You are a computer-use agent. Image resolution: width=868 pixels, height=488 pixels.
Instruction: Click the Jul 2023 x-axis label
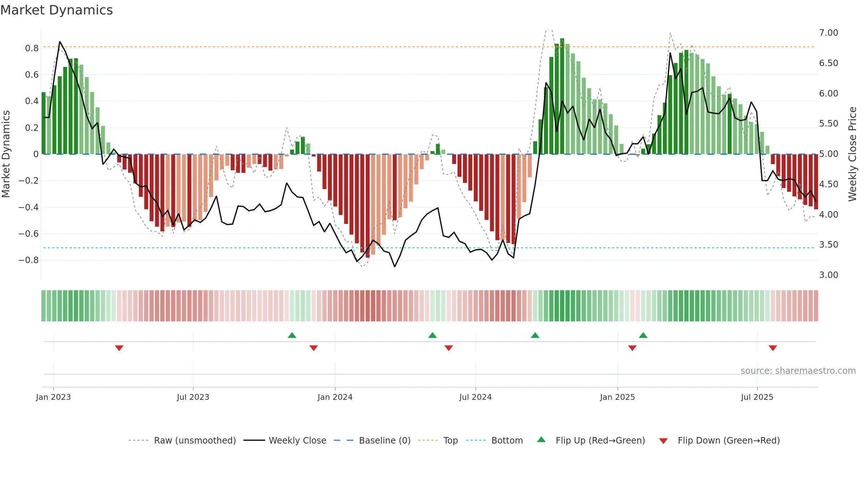coord(193,397)
